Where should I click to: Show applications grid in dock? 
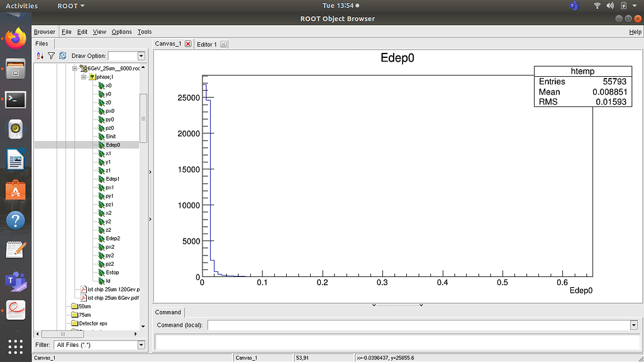pyautogui.click(x=16, y=346)
